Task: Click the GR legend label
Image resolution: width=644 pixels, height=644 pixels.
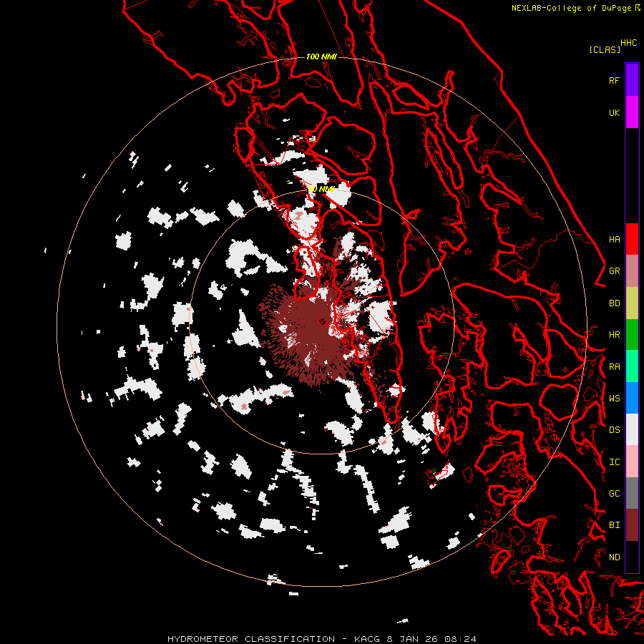Action: click(x=614, y=271)
